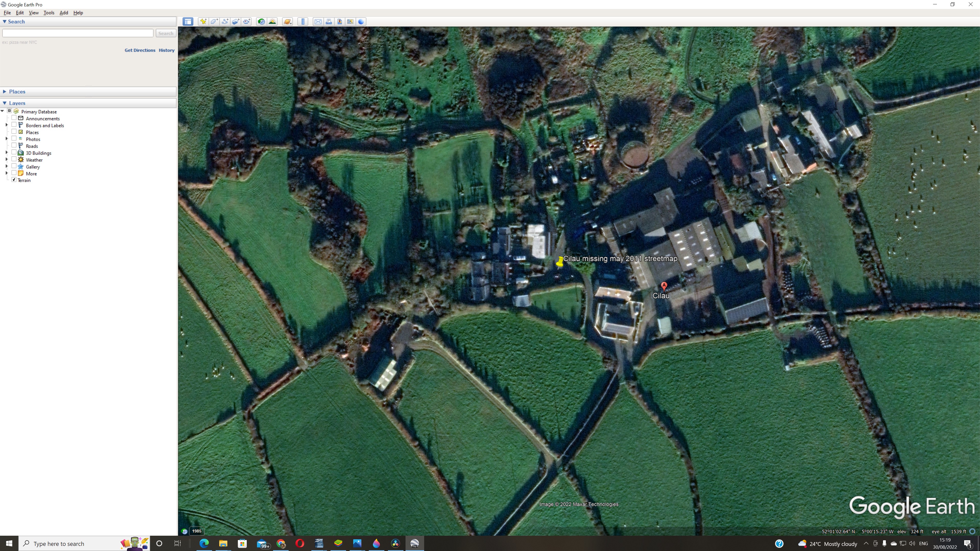Screen dimensions: 980x551
Task: Uncheck the Terrain layer checkbox
Action: click(x=14, y=180)
